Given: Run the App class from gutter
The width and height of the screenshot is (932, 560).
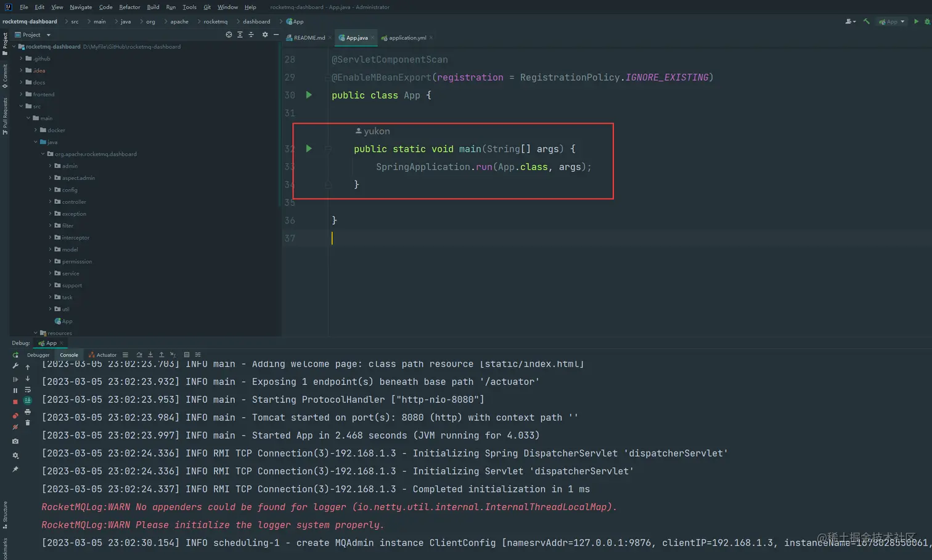Looking at the screenshot, I should click(309, 95).
